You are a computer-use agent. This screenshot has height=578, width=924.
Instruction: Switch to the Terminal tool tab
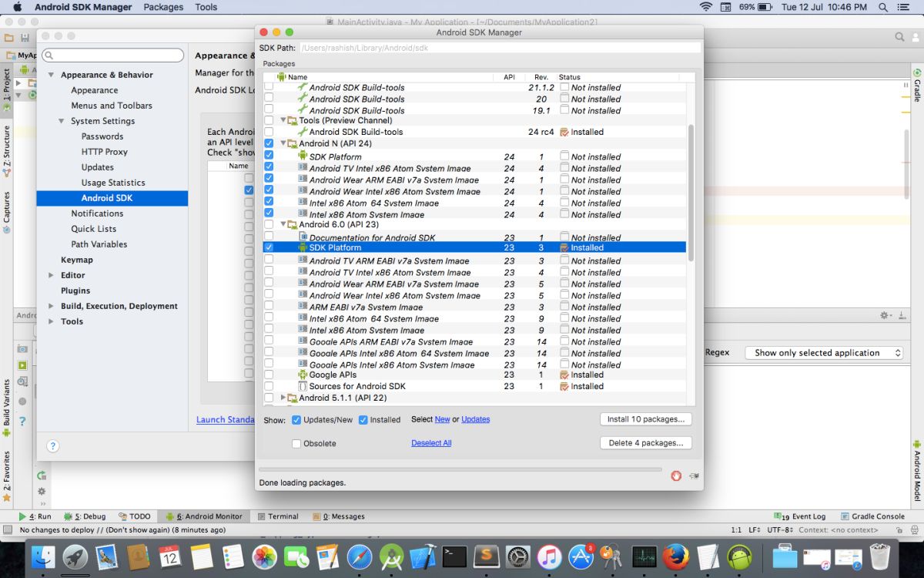point(277,516)
